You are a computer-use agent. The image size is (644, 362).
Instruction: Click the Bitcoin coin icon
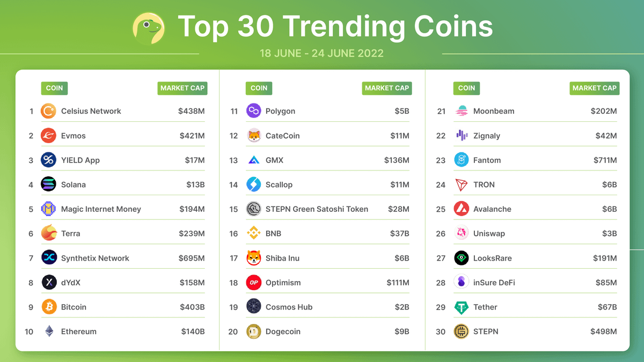(49, 307)
